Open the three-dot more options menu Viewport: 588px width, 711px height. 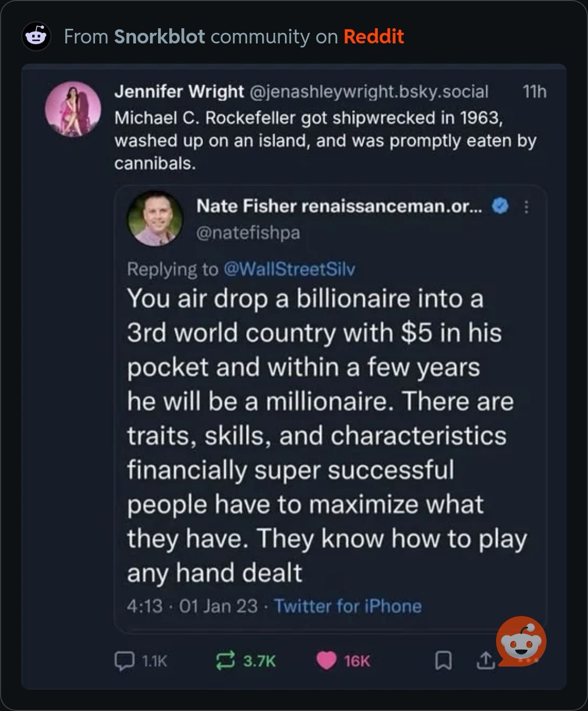pyautogui.click(x=526, y=207)
